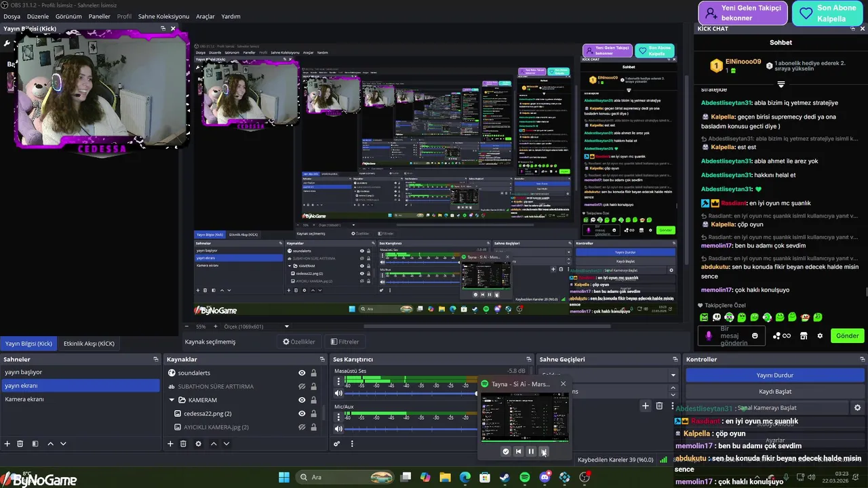Open Kick chat shop icon
The height and width of the screenshot is (488, 868).
[804, 335]
